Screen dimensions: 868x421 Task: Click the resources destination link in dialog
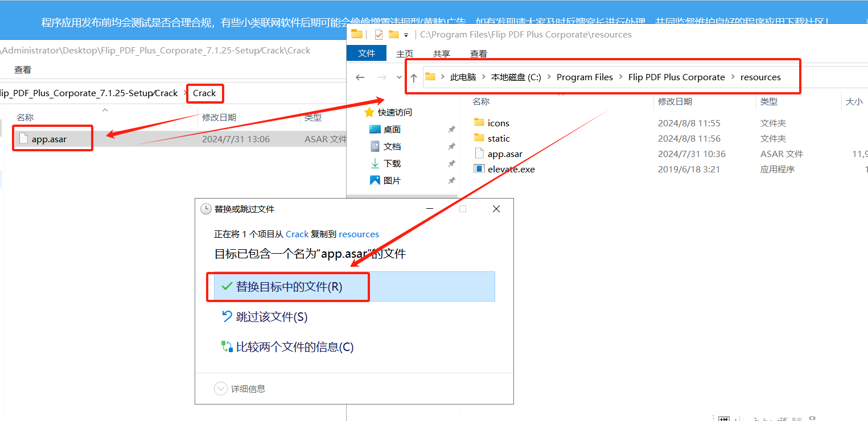point(359,234)
